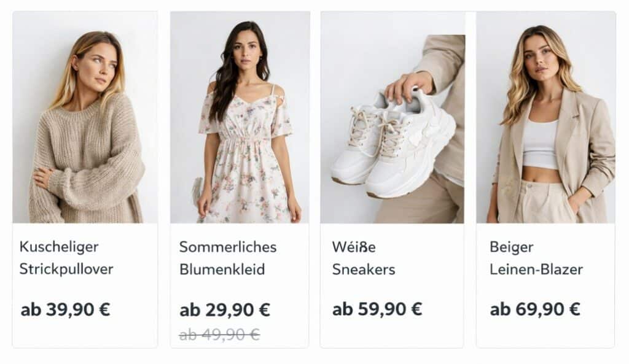Click the word 'Kuscheliger' in the title
This screenshot has height=364, width=629.
59,247
